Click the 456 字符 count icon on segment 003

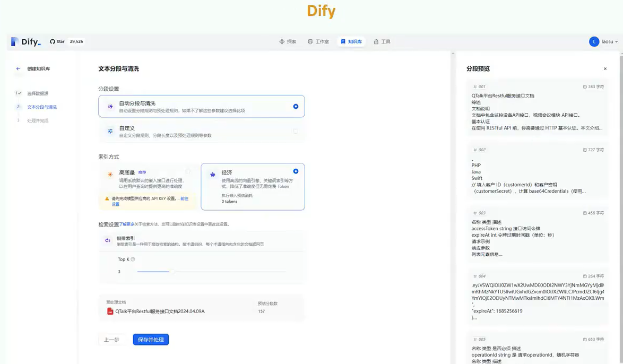(585, 213)
